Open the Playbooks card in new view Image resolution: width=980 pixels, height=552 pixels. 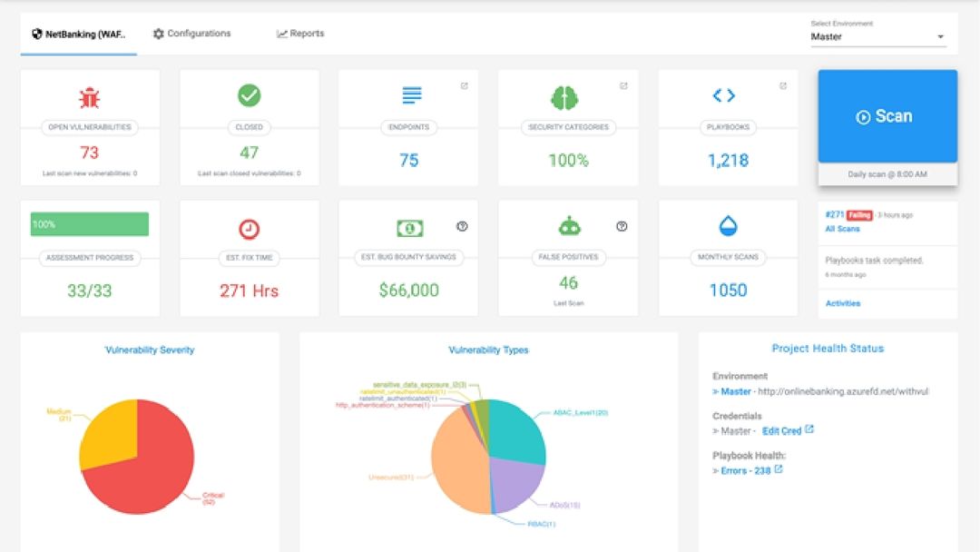783,84
